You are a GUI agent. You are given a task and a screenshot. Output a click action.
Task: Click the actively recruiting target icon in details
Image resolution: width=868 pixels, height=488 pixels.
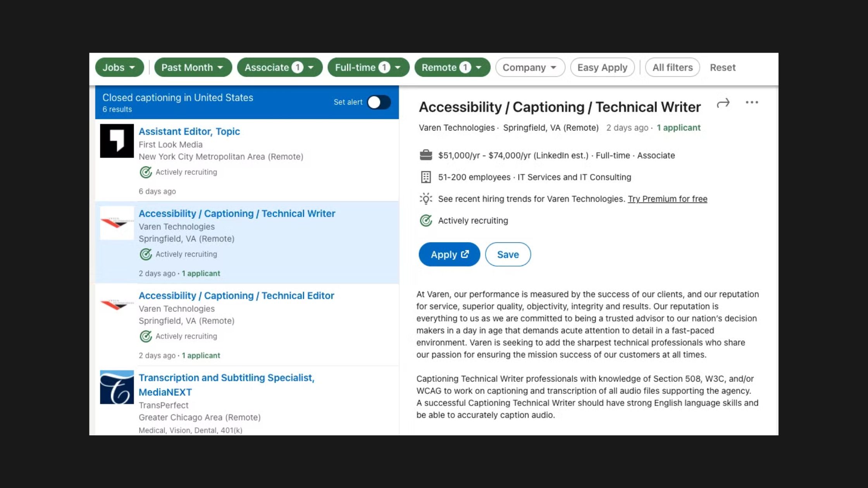426,221
